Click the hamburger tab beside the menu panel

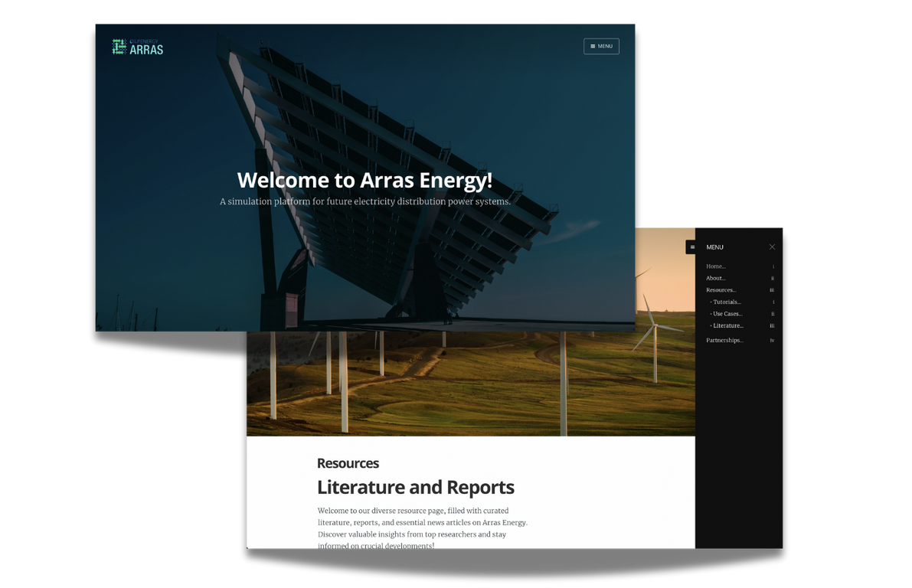[691, 247]
